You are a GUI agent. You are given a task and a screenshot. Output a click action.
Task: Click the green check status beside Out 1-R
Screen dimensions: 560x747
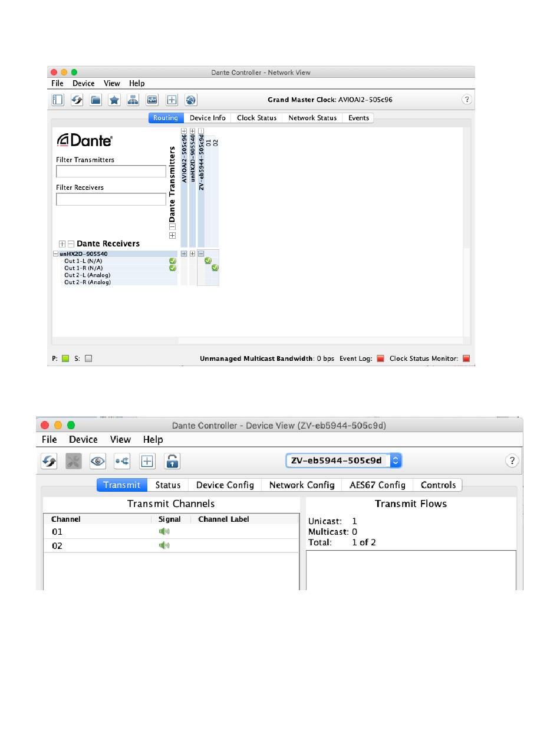173,268
